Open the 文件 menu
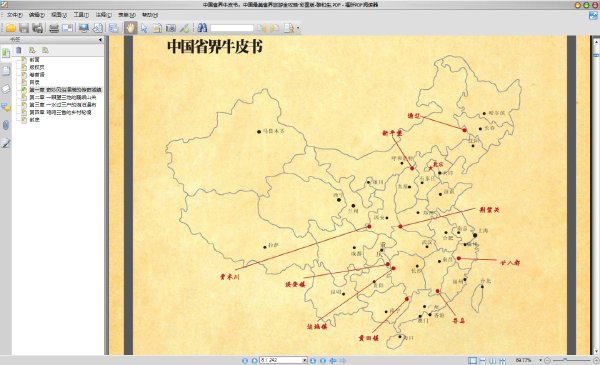This screenshot has width=600, height=365. (15, 15)
